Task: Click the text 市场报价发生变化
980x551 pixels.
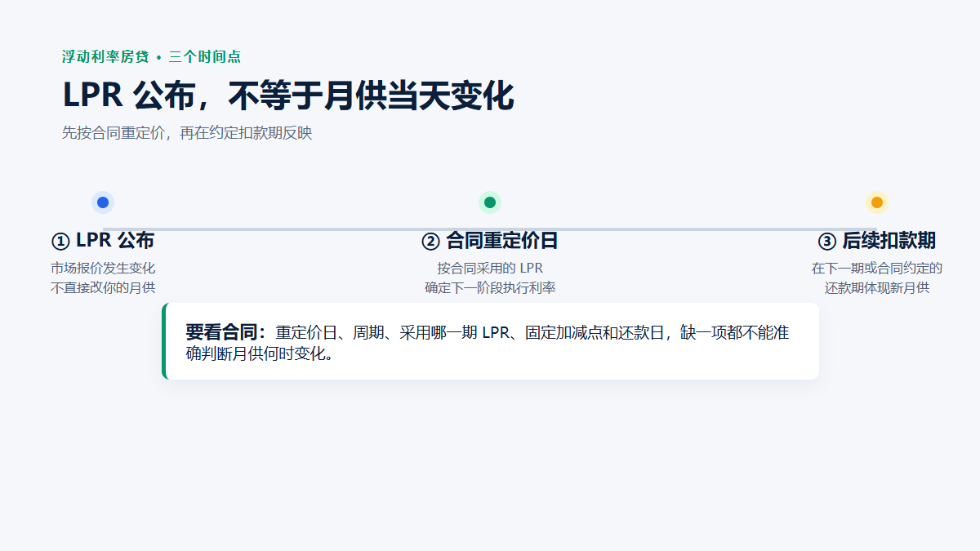Action: pos(103,268)
